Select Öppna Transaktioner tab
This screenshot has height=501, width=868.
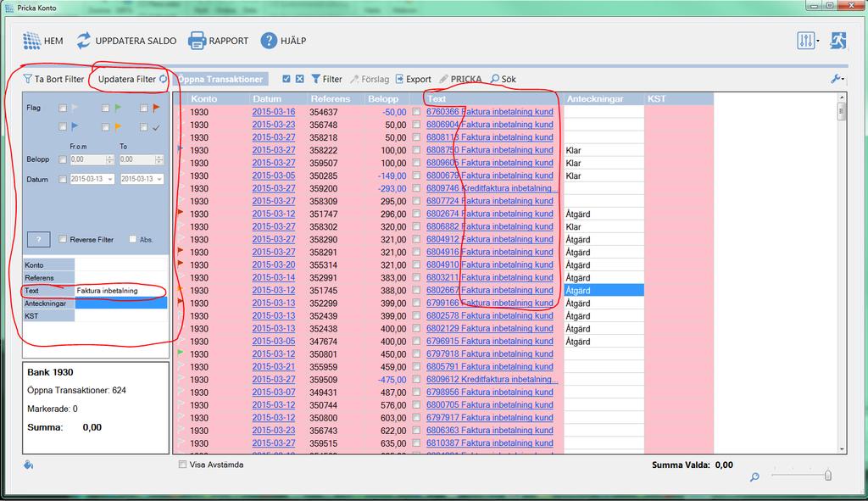tap(220, 79)
